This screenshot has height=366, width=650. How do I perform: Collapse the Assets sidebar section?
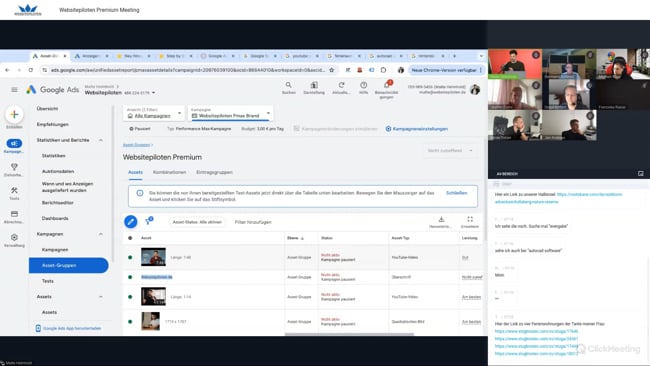101,297
